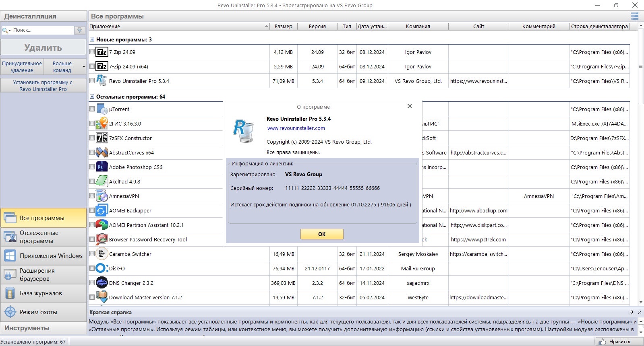This screenshot has width=644, height=346.
Task: Click the Сайт column header
Action: 478,26
